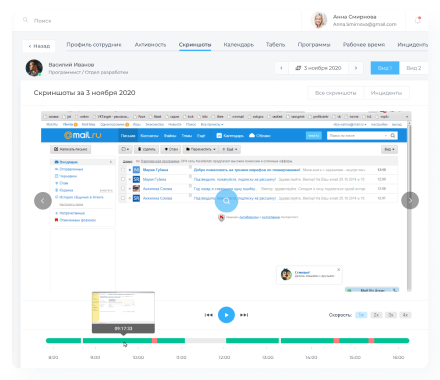Open the Календарь tab
Viewport: 440px width, 380px height.
point(239,45)
